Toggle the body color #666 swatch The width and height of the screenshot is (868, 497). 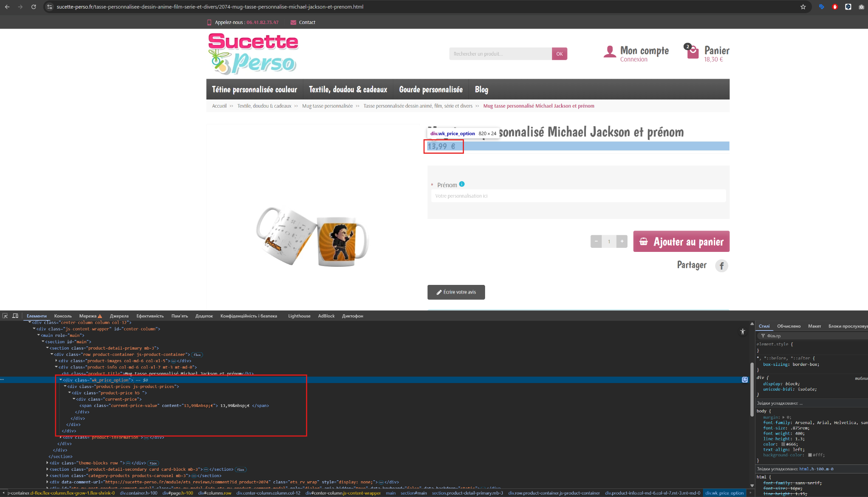point(783,444)
